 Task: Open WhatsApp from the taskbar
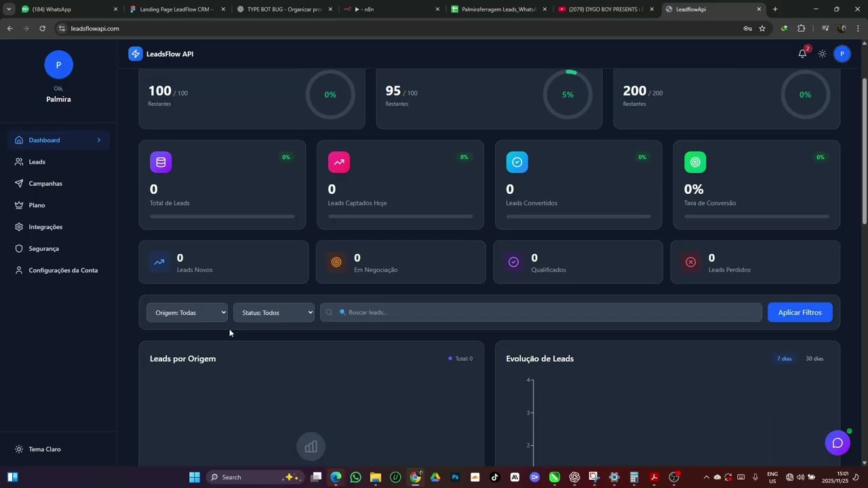356,477
